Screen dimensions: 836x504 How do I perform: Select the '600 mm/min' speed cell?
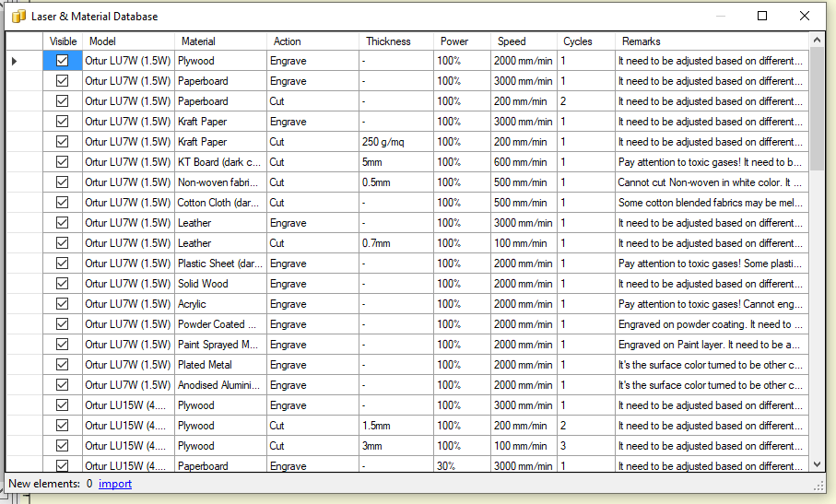tap(524, 162)
